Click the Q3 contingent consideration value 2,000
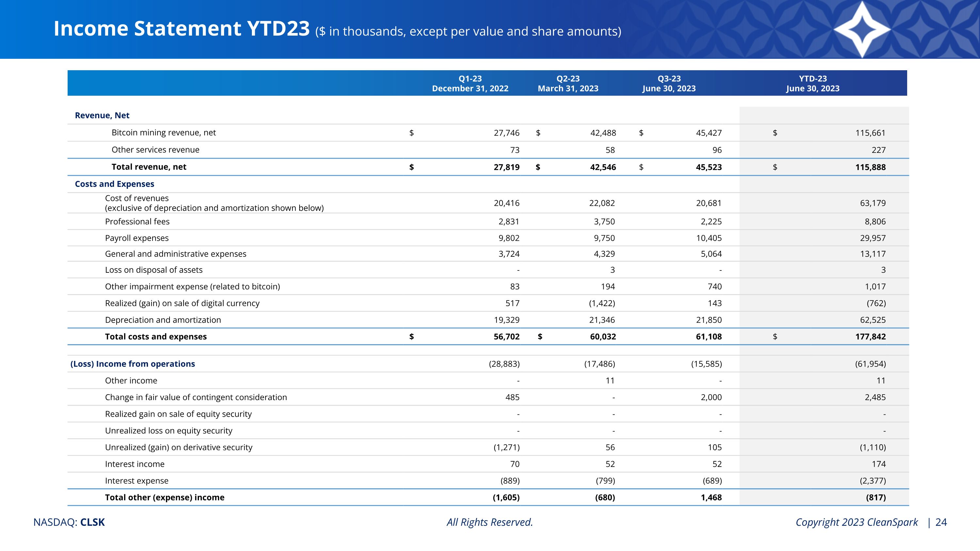 coord(711,397)
